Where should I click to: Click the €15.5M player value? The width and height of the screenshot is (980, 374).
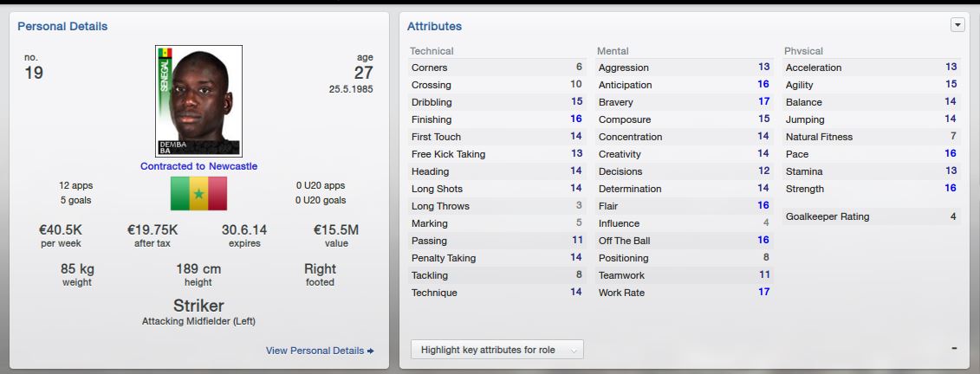(x=335, y=229)
